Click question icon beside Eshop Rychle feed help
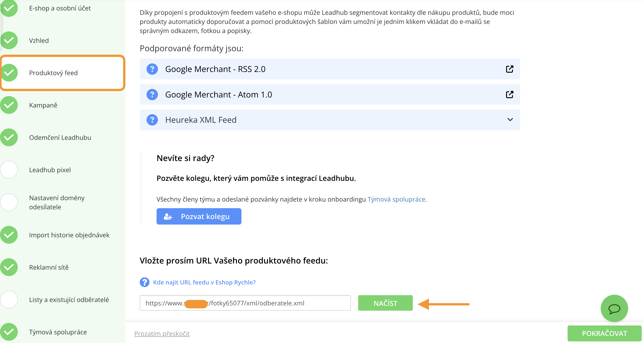Screen dimensions: 644x343 (145, 282)
